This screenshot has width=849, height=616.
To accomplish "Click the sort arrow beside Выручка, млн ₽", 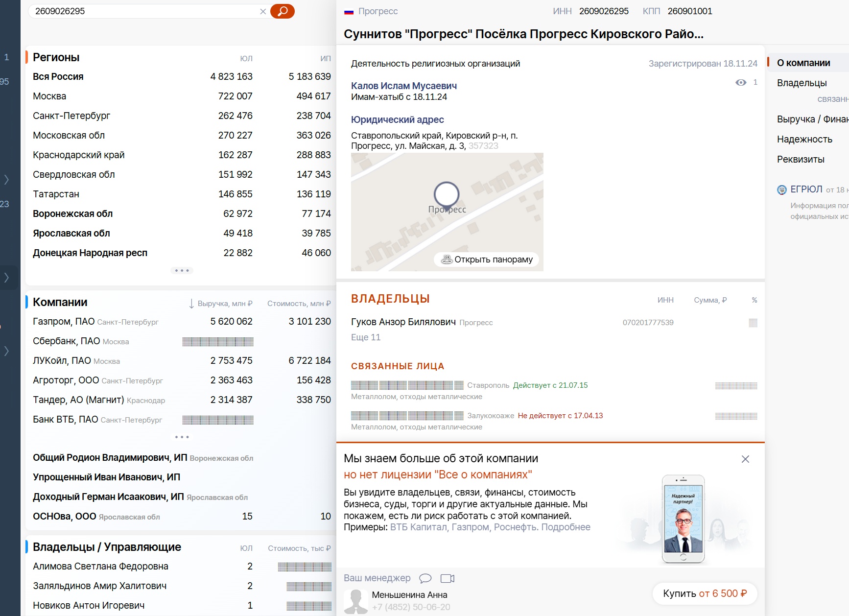I will 191,304.
